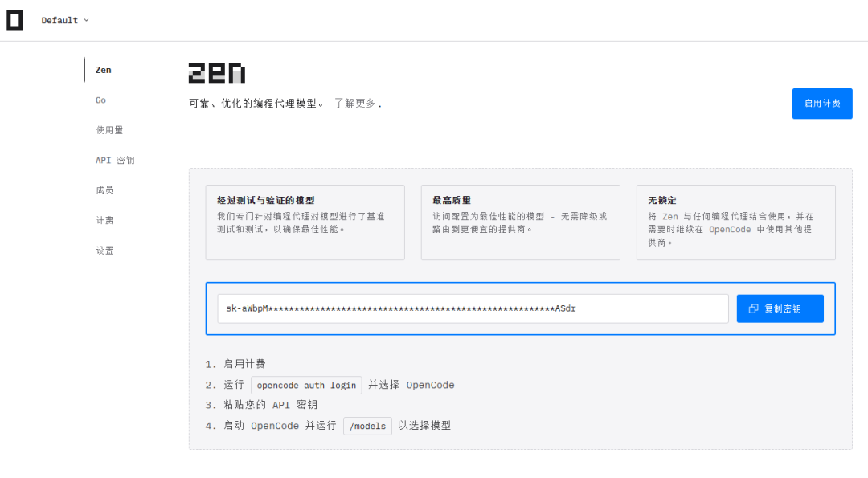868x478 pixels.
Task: Open the 成员 page
Action: click(x=104, y=190)
